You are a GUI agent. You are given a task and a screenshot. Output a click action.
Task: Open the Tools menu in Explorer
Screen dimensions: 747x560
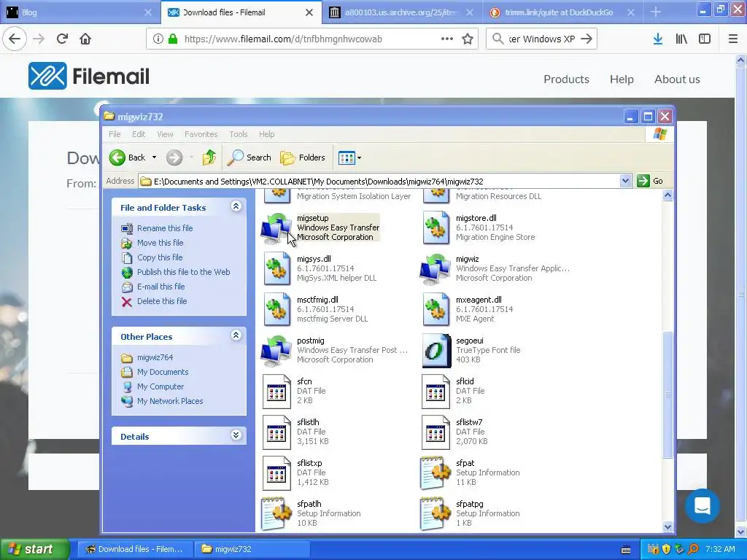click(239, 134)
